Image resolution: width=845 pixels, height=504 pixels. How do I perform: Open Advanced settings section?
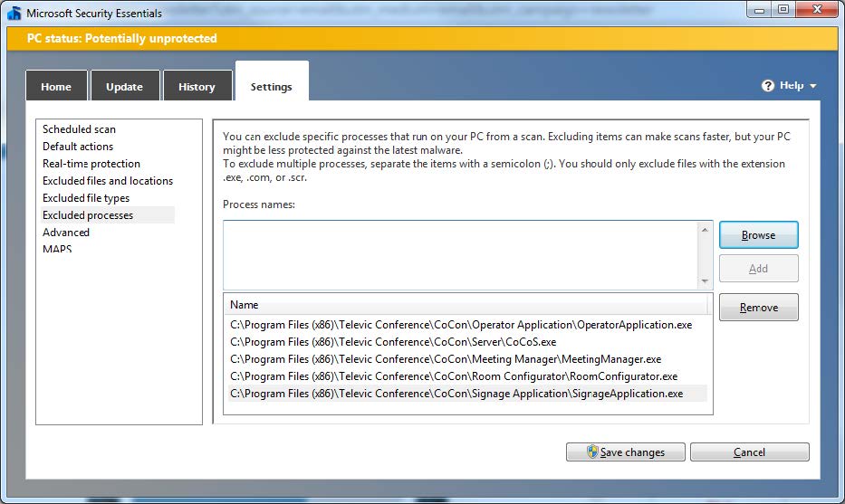(x=66, y=233)
